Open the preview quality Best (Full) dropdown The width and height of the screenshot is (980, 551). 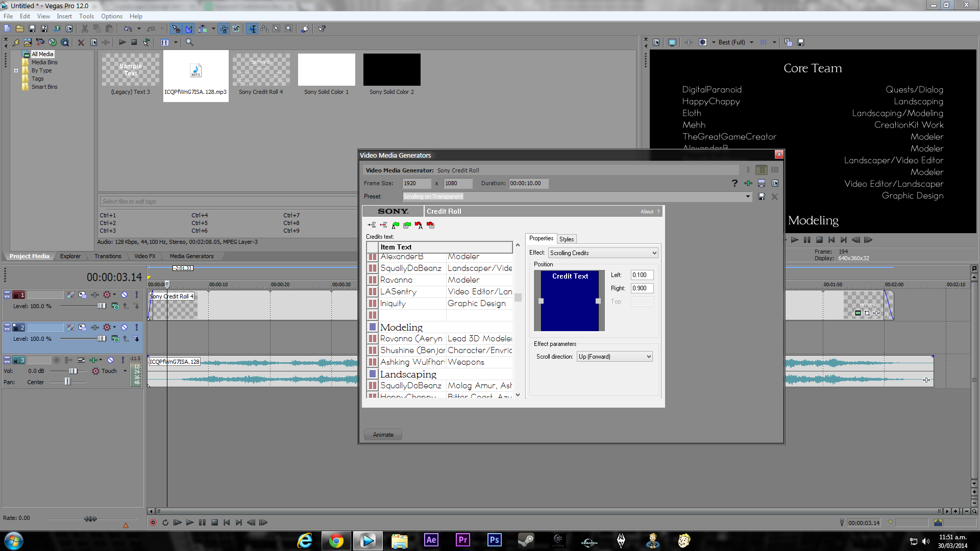point(736,42)
